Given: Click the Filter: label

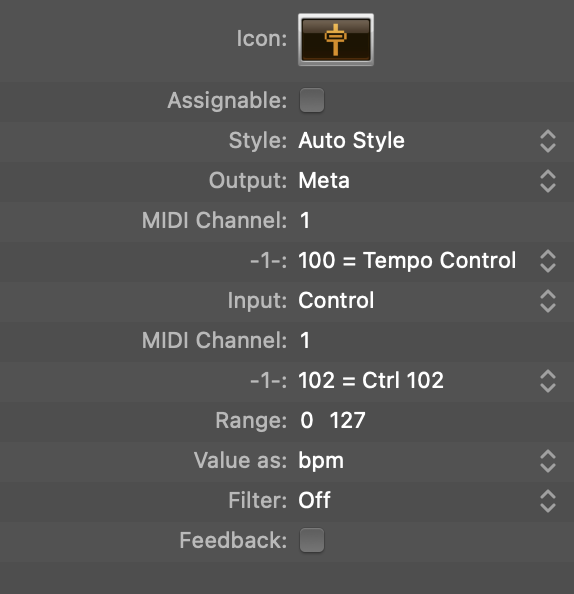Looking at the screenshot, I should pyautogui.click(x=258, y=500).
